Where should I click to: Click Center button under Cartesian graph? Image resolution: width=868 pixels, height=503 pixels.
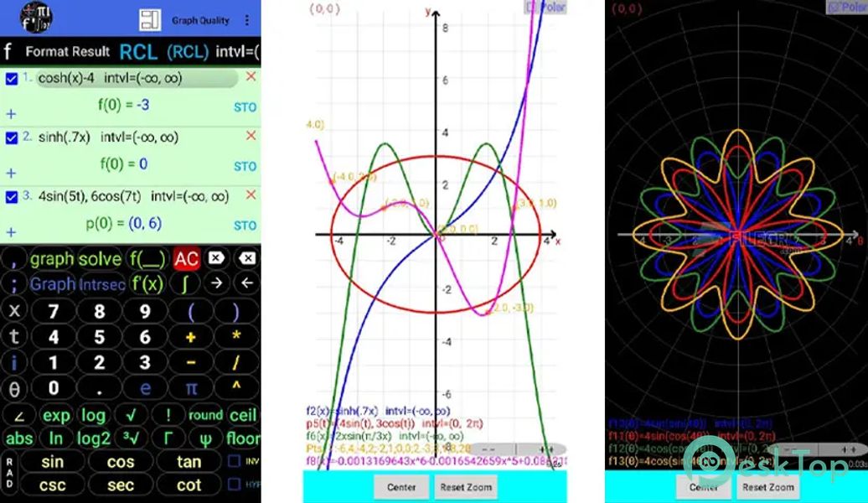(401, 487)
